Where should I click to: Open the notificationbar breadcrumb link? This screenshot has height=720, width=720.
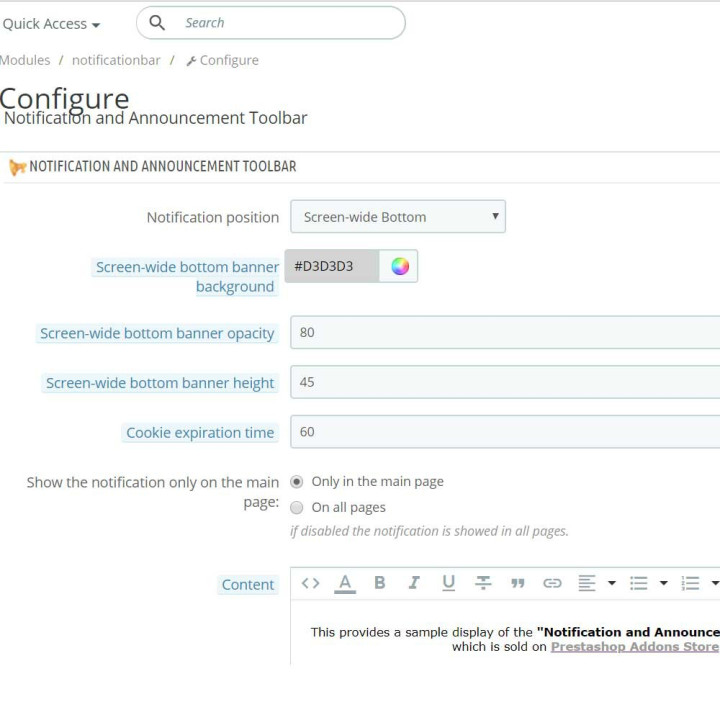[116, 60]
